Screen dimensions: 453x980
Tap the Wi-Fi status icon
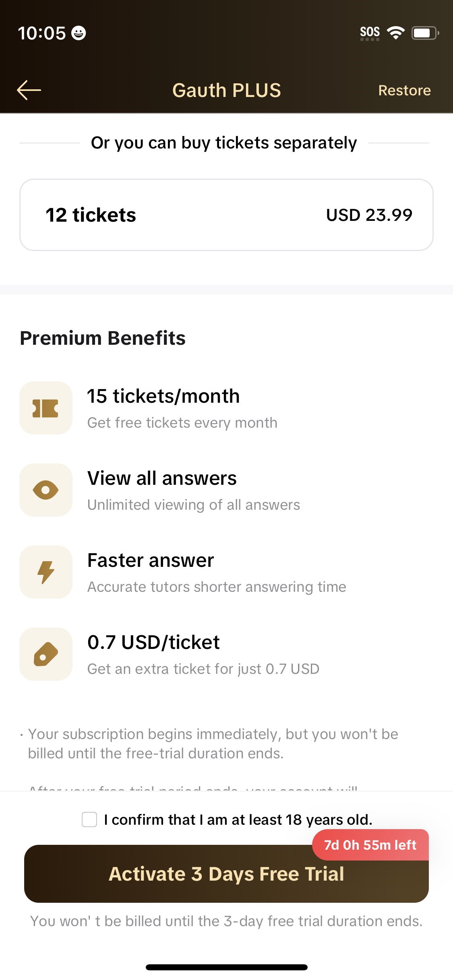coord(395,33)
